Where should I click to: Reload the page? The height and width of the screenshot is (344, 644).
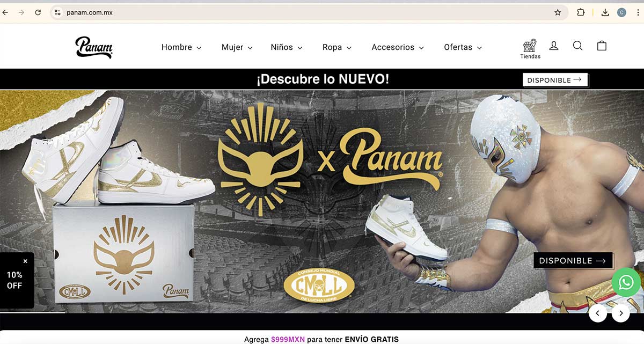point(38,12)
